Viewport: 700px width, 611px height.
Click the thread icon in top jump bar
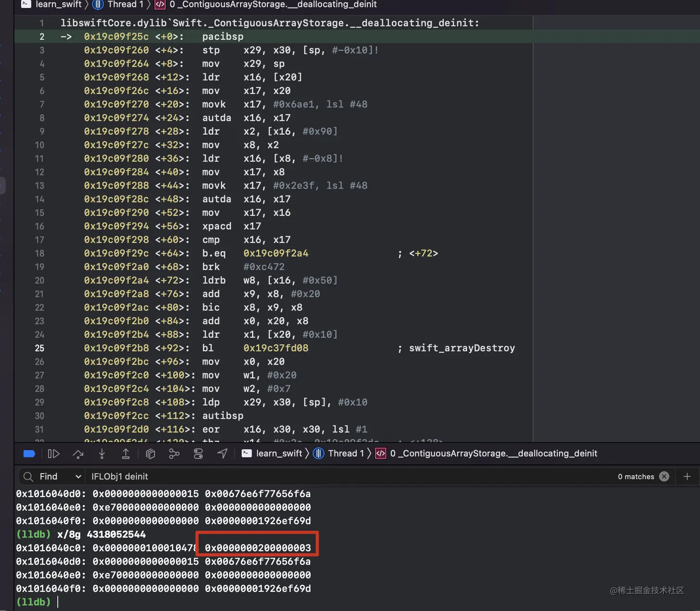click(98, 4)
